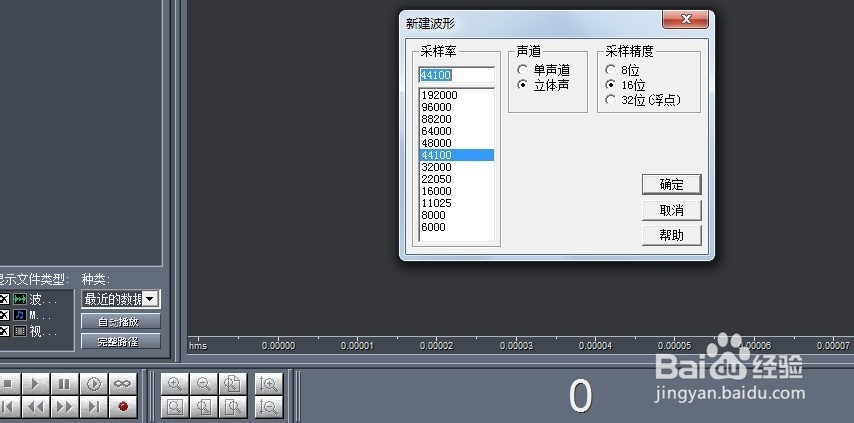Screen dimensions: 854x423
Task: Select 11025 in the sample rate list
Action: pyautogui.click(x=457, y=203)
